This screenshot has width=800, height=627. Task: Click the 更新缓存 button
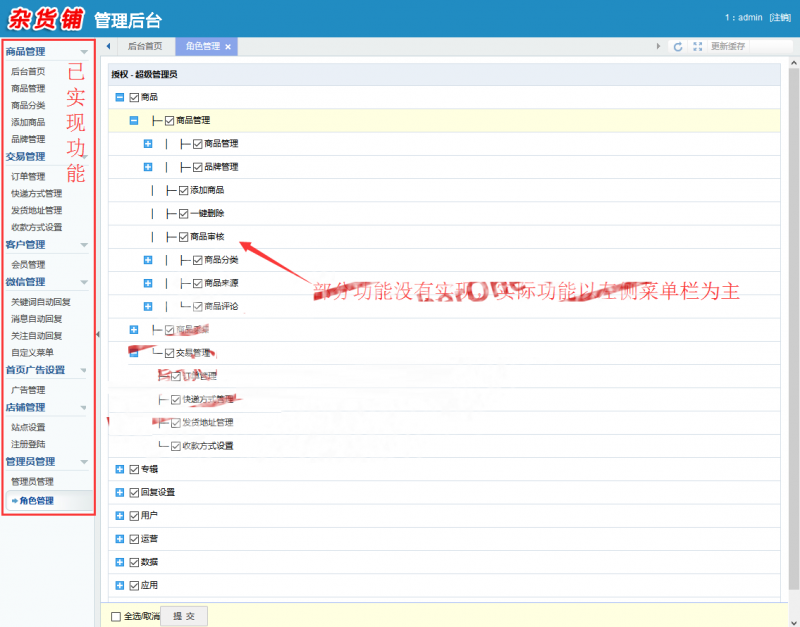(x=728, y=46)
